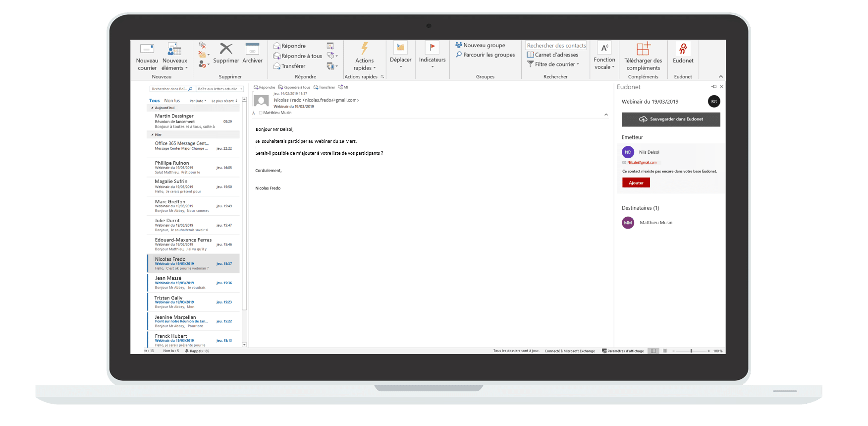Open Magalie Sufrin's email
Viewport: 868px width, 426px height.
pos(193,186)
